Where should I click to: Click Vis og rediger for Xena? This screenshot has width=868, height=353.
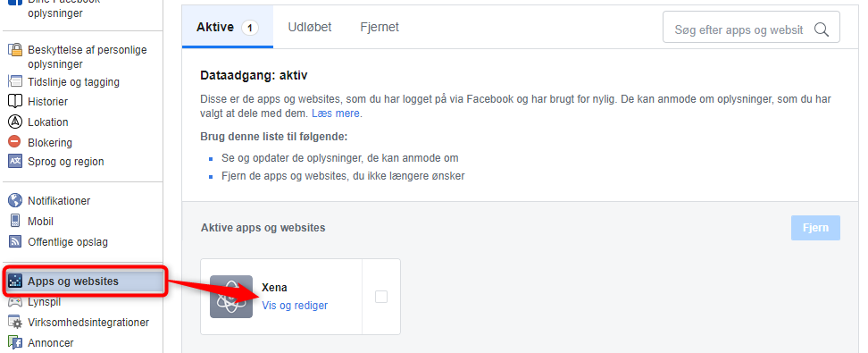(x=295, y=306)
